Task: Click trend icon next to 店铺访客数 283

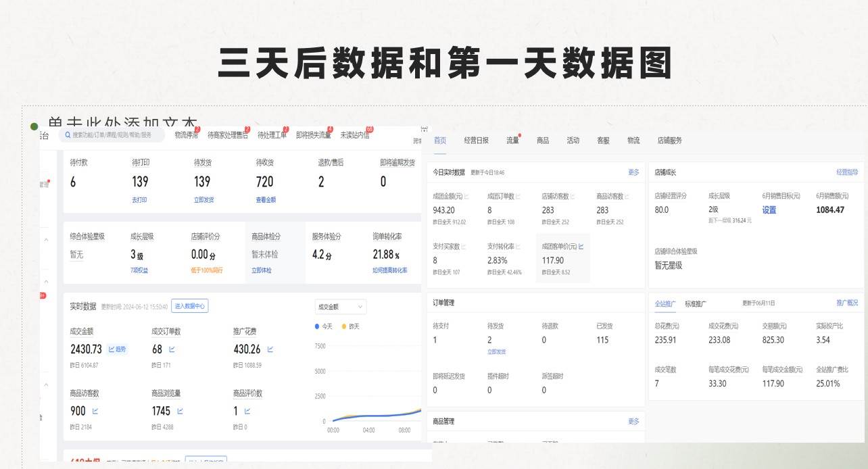Action: [573, 197]
